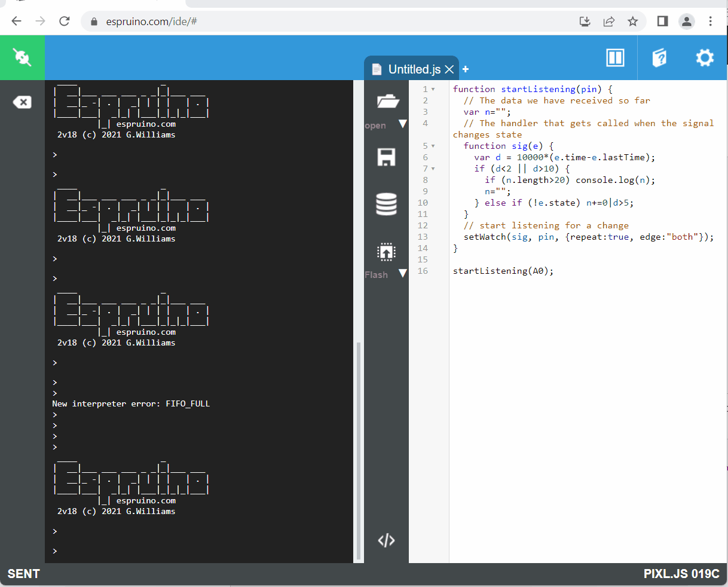Click the site lock icon in address bar
The height and width of the screenshot is (587, 728).
click(94, 22)
